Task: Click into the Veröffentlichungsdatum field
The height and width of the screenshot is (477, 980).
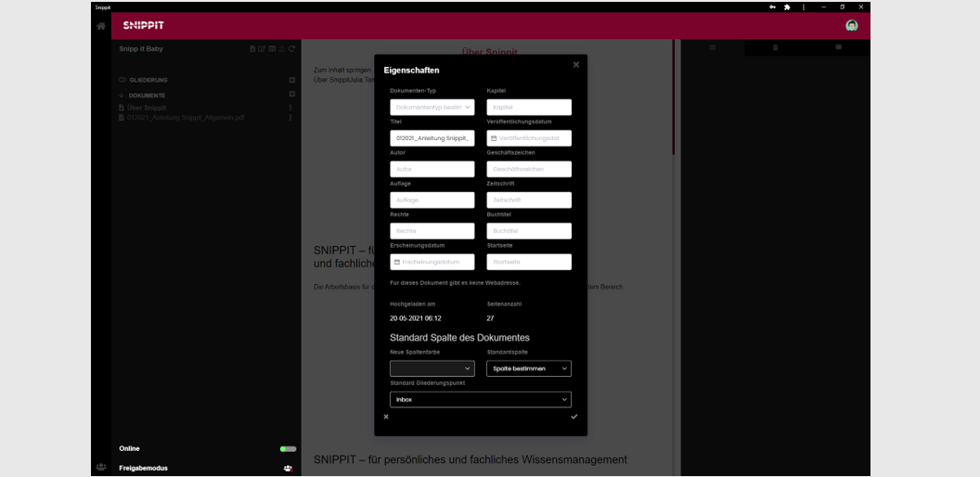Action: tap(529, 138)
